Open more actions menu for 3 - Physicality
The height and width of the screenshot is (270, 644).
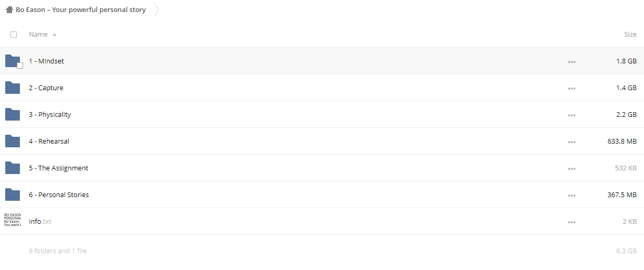tap(571, 115)
